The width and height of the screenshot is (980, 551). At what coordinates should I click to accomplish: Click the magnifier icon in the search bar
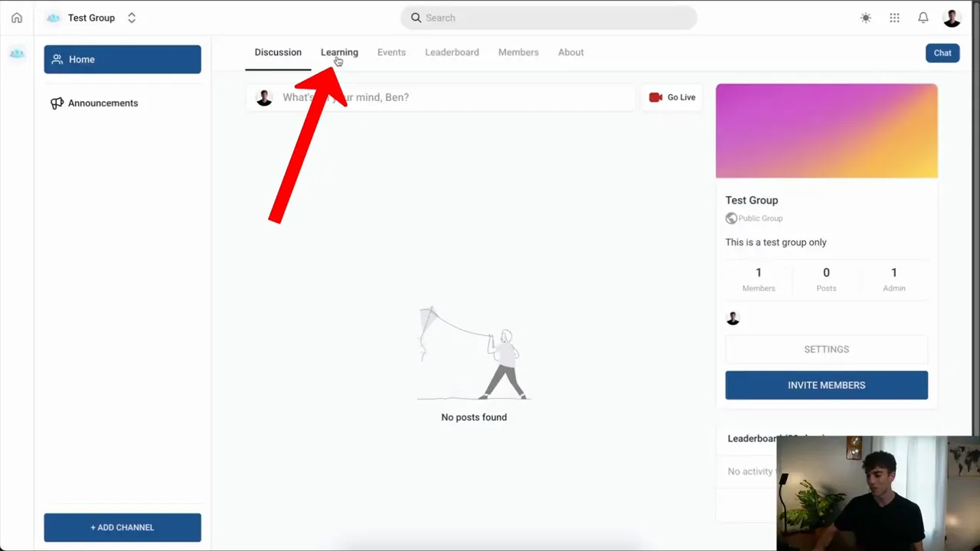coord(416,18)
